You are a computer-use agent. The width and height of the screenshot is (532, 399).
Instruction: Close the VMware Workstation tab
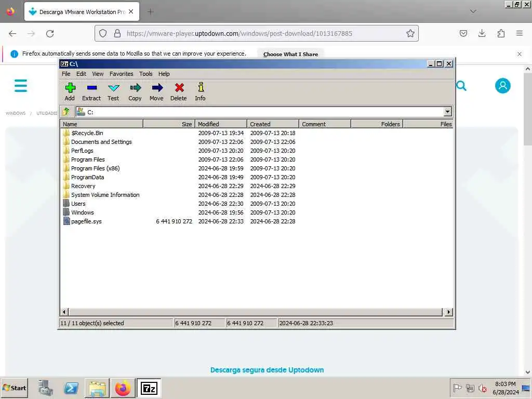(x=131, y=11)
